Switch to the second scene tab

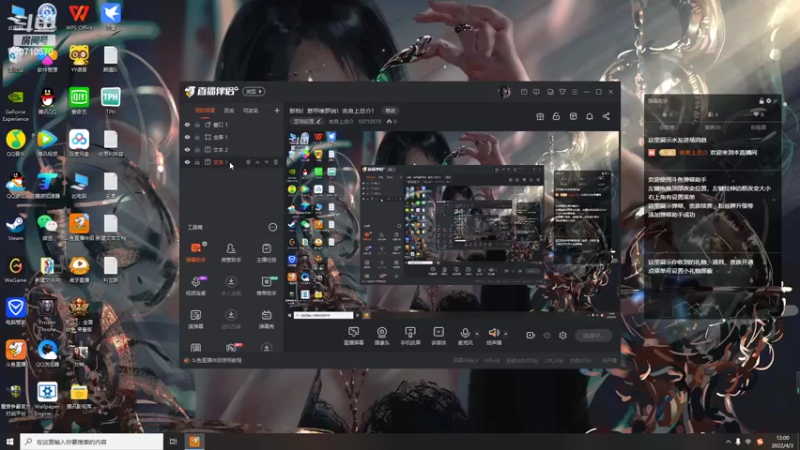tap(229, 111)
